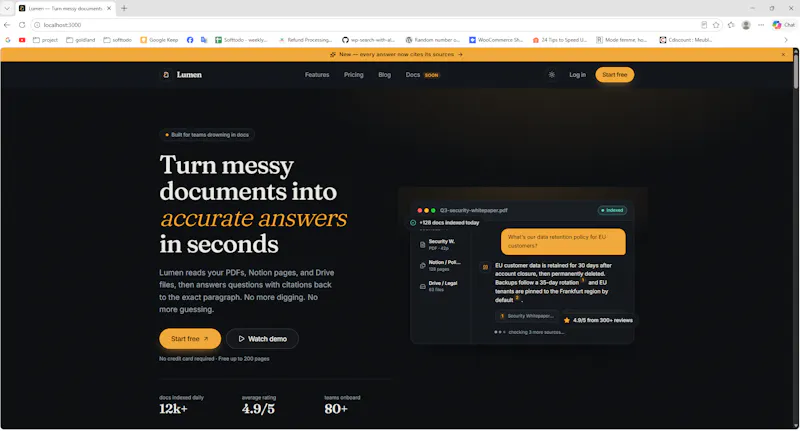Screen dimensions: 800x431
Task: Click the green Indexed status badge
Action: click(612, 210)
